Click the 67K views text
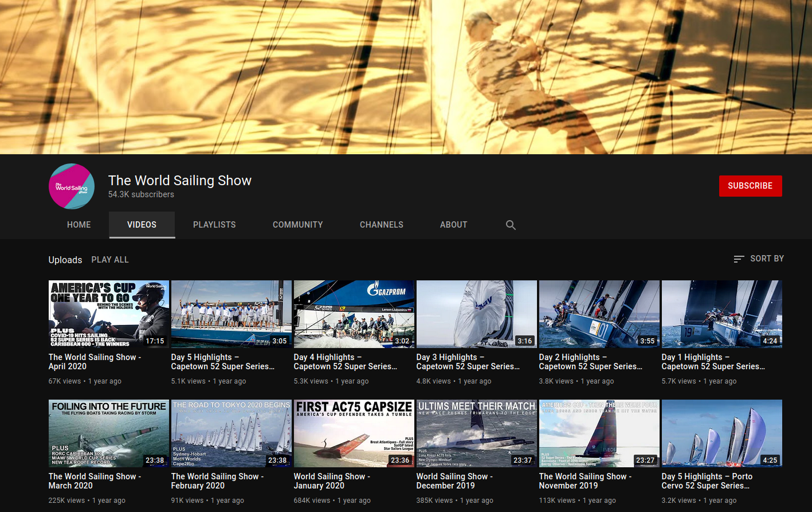812x512 pixels. 65,381
